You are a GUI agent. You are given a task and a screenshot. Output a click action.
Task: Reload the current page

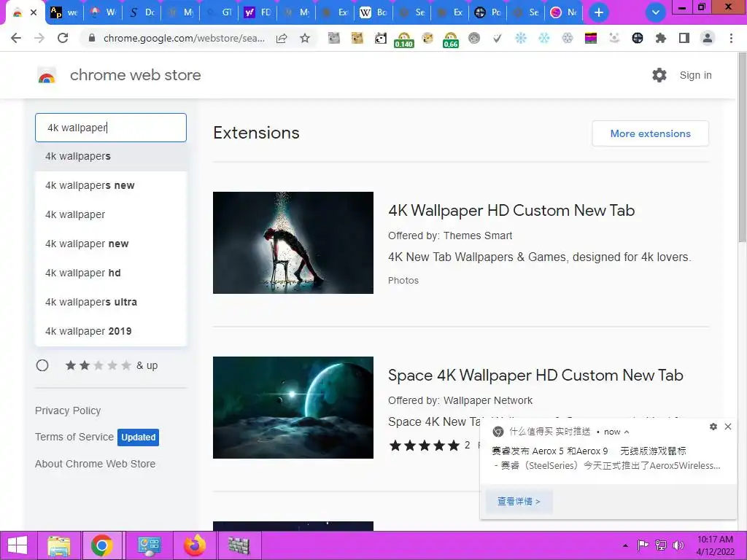[x=63, y=38]
